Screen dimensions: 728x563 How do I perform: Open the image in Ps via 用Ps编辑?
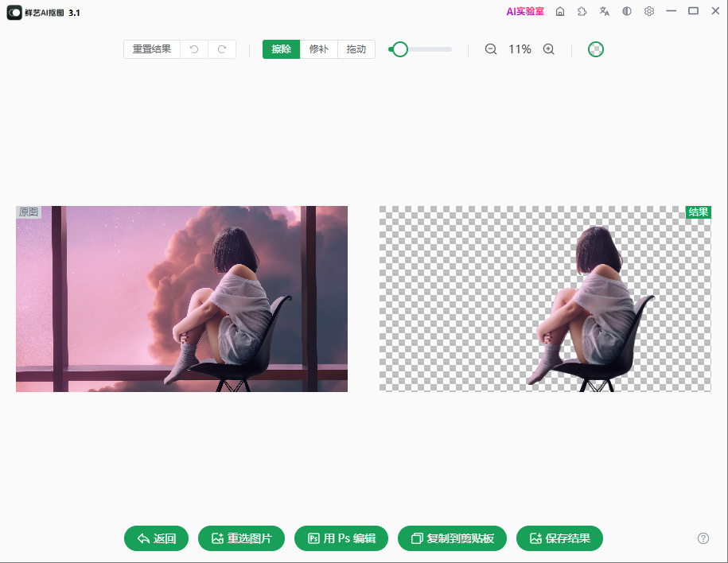(341, 538)
